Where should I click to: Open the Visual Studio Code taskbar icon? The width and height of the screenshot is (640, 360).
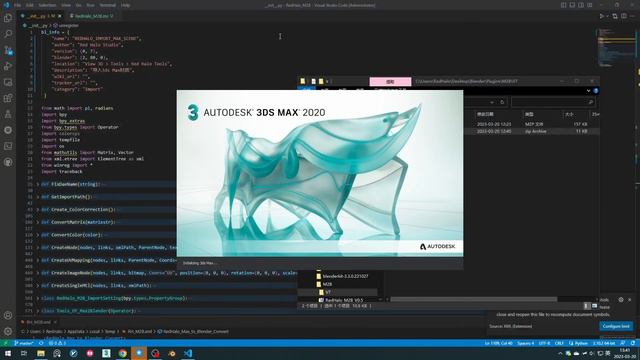pyautogui.click(x=188, y=353)
